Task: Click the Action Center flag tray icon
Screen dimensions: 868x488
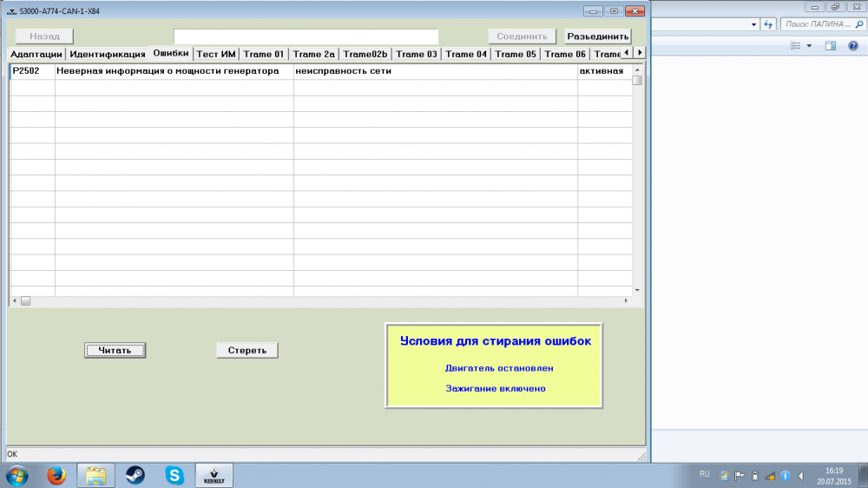Action: click(739, 476)
